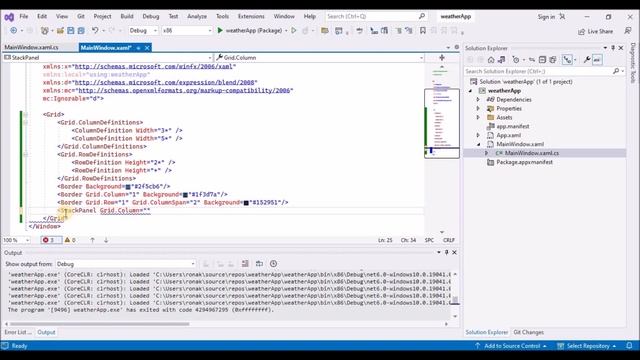The height and width of the screenshot is (360, 640).
Task: Open the File menu
Action: tap(24, 16)
